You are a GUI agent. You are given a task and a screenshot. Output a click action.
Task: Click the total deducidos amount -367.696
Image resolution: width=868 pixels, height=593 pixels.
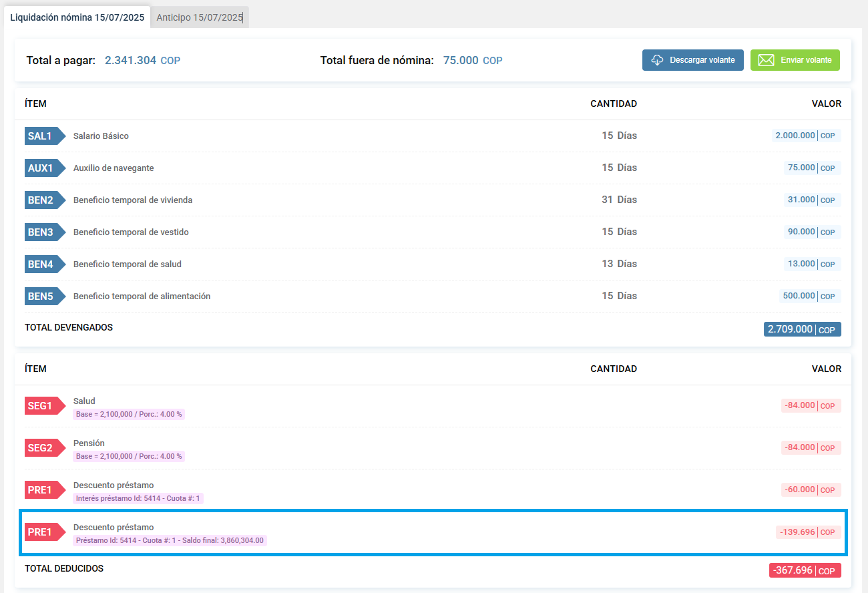point(793,571)
